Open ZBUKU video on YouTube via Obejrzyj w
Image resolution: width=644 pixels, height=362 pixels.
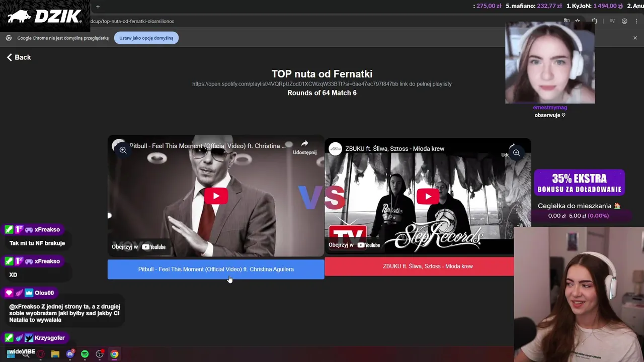(x=354, y=245)
